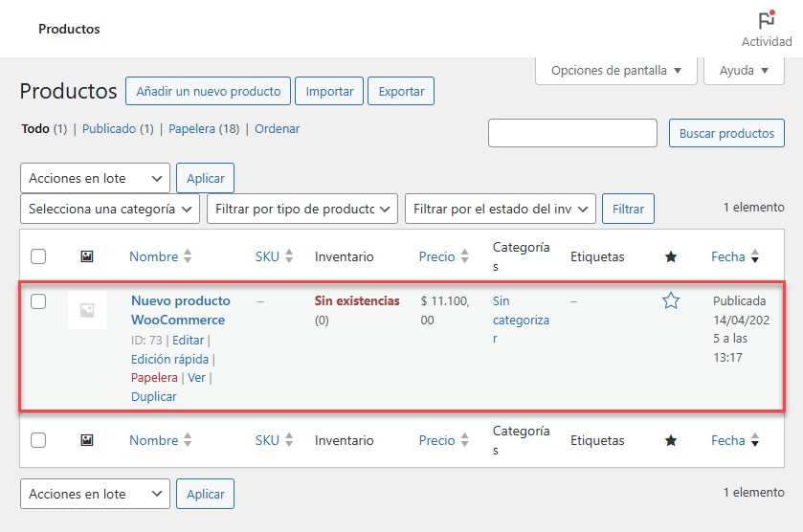Select the Nuevo producto WooCommerce row checkbox
The height and width of the screenshot is (532, 803).
[38, 301]
